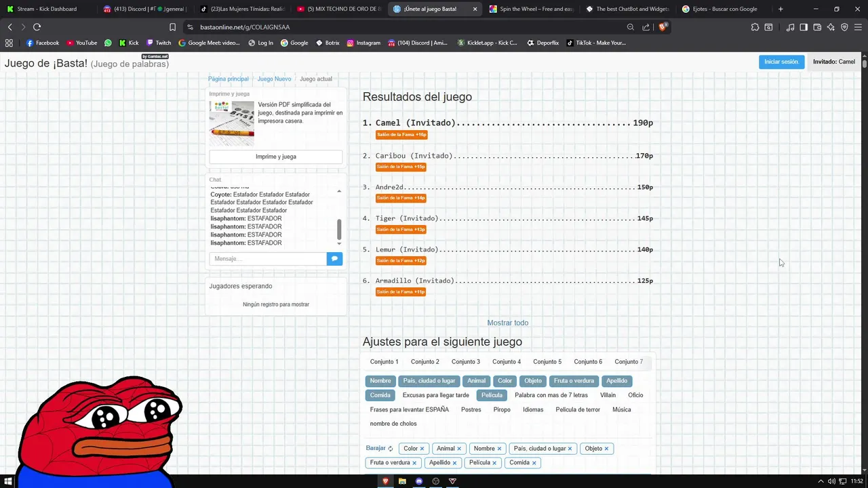
Task: Open Brave in the Windows taskbar
Action: tap(385, 481)
